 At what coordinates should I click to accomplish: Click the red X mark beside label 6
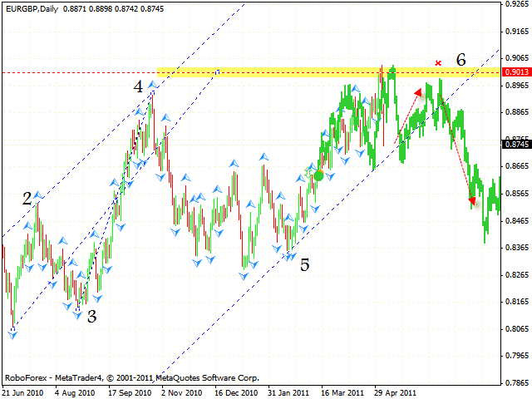tap(438, 62)
